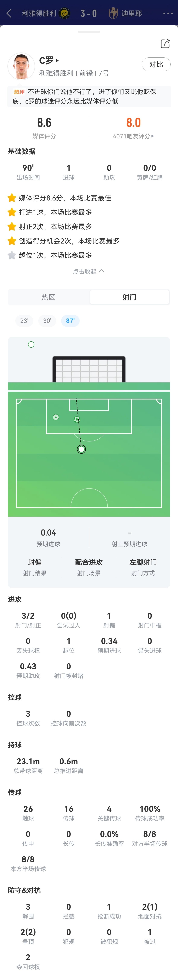Tap the back arrow icon
This screenshot has width=178, height=980.
tap(9, 14)
